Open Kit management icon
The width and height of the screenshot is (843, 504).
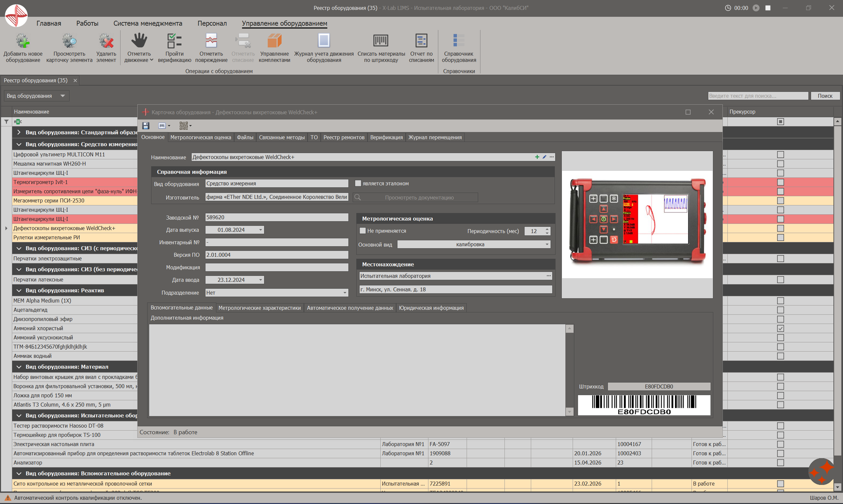tap(274, 41)
